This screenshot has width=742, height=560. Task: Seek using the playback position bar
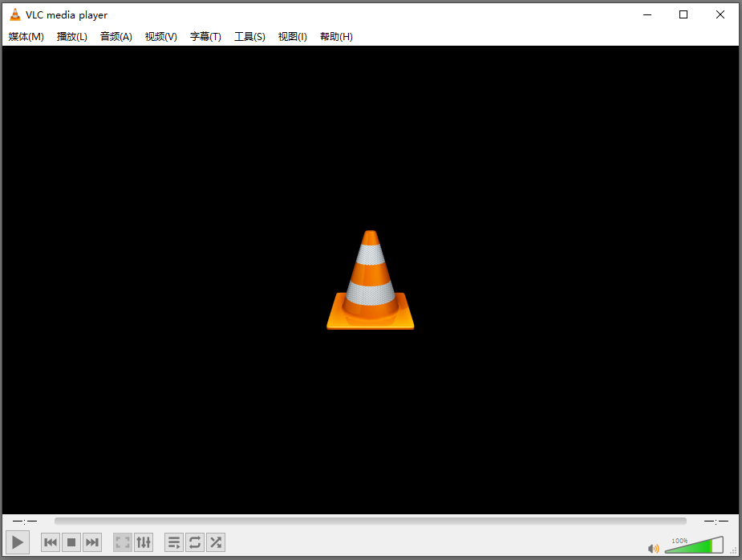(x=370, y=521)
